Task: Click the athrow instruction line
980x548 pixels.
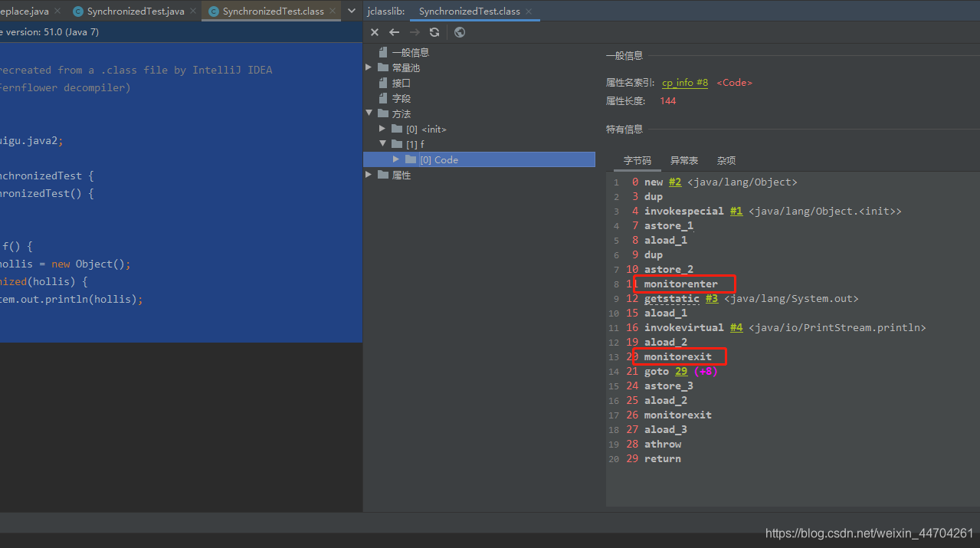Action: (662, 444)
